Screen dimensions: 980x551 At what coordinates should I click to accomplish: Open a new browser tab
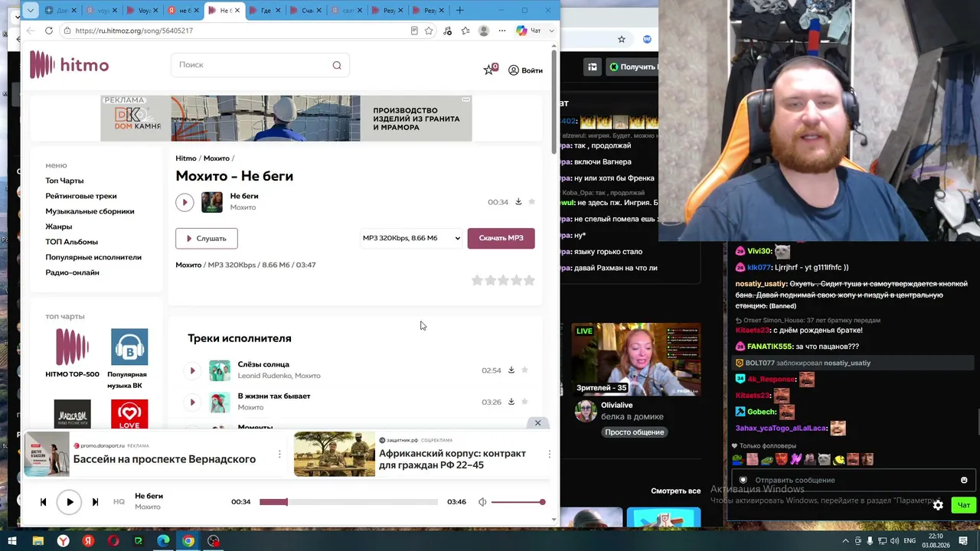tap(459, 11)
